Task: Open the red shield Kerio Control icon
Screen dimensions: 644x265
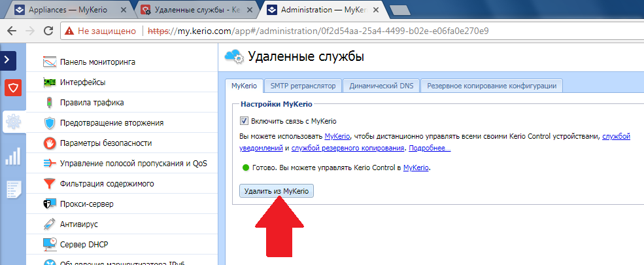Action: tap(13, 88)
